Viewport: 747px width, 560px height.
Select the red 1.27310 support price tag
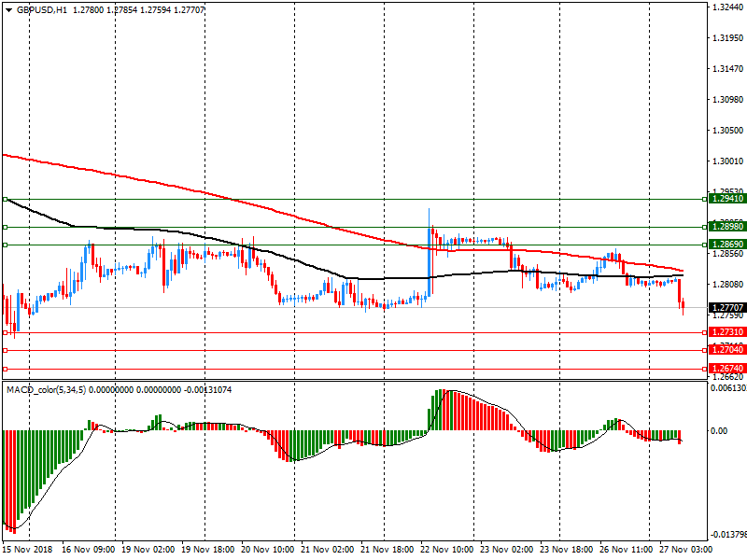(726, 332)
